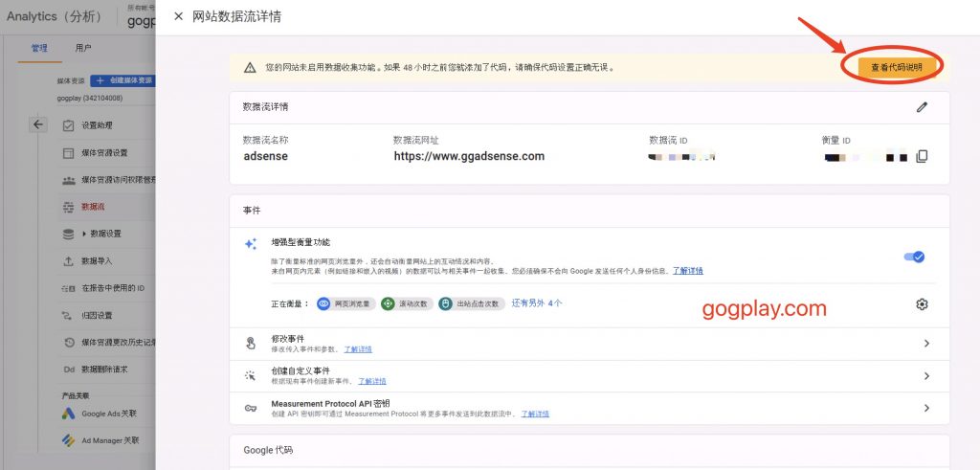Select the 出站点击次数 chip
The image size is (980, 470).
(x=472, y=303)
